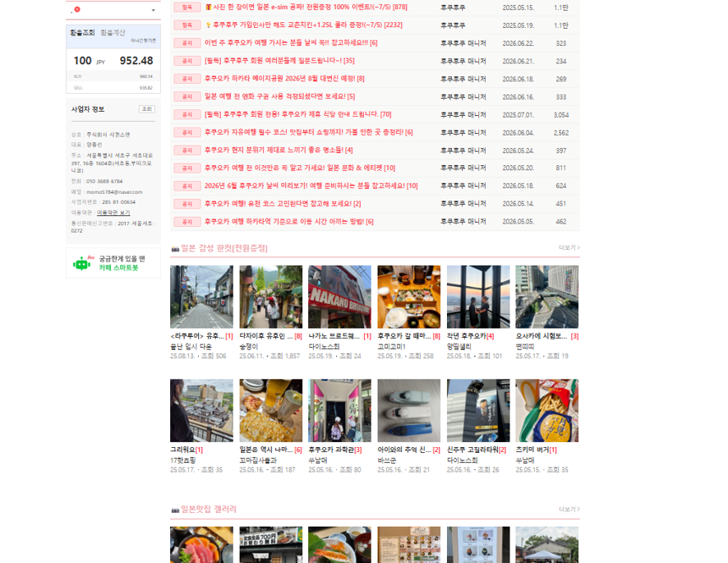Switch to the 환율계산 tab
Image resolution: width=728 pixels, height=563 pixels.
(113, 33)
